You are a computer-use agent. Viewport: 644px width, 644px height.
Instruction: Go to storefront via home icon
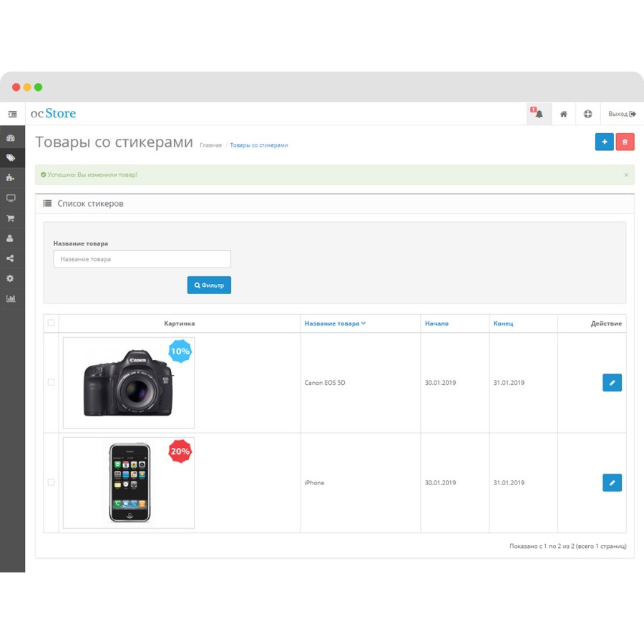coord(564,114)
